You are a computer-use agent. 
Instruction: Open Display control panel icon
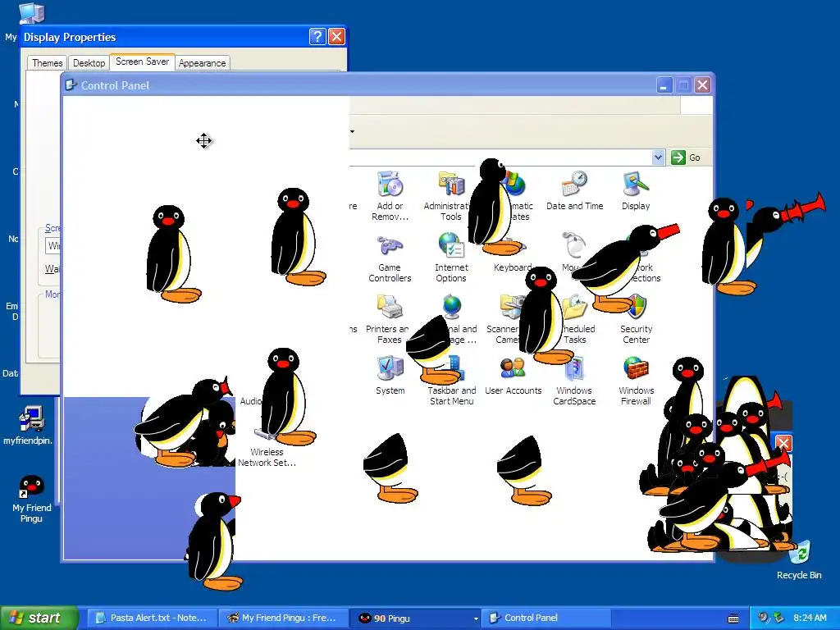[x=636, y=185]
